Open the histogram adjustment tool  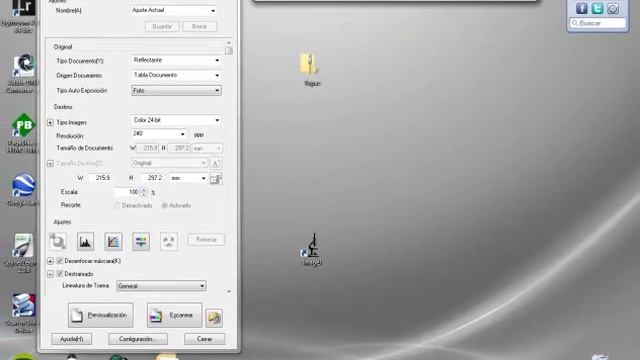(x=85, y=241)
